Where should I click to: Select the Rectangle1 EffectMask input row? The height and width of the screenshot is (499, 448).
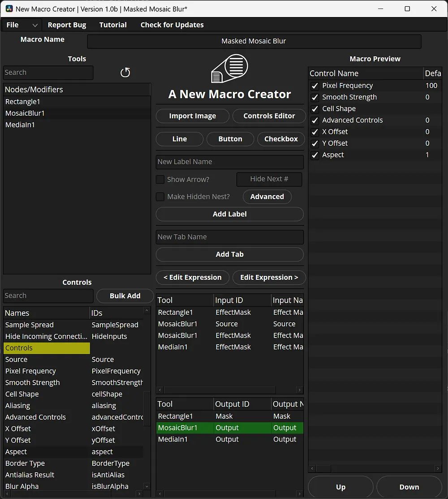[229, 312]
